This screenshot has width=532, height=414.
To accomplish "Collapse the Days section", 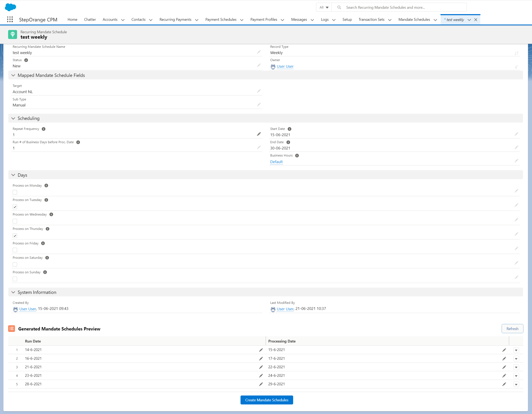I will coord(13,175).
